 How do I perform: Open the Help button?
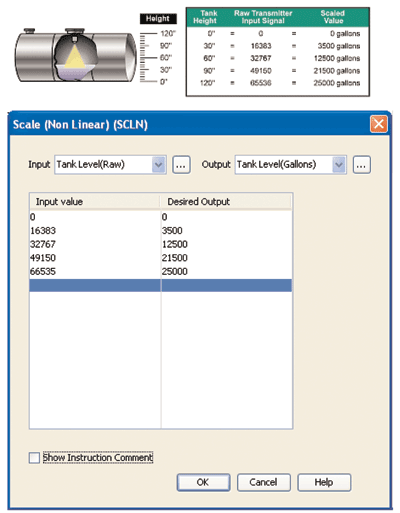(324, 482)
